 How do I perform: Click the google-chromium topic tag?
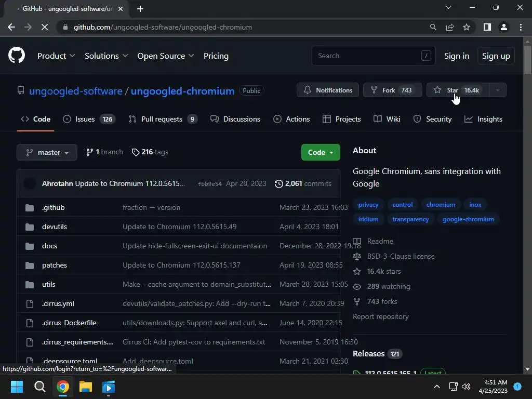tap(468, 219)
